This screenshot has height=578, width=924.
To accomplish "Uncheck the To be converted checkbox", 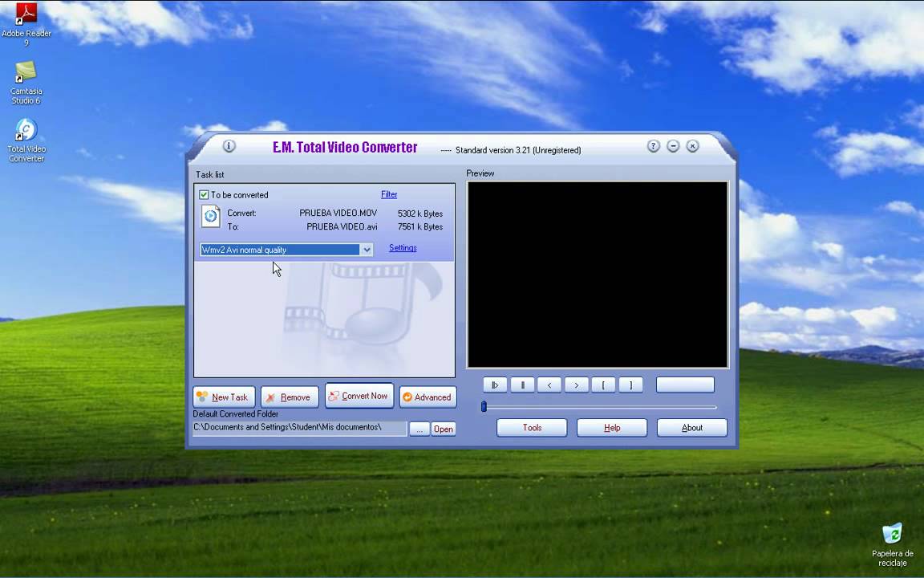I will tap(204, 194).
